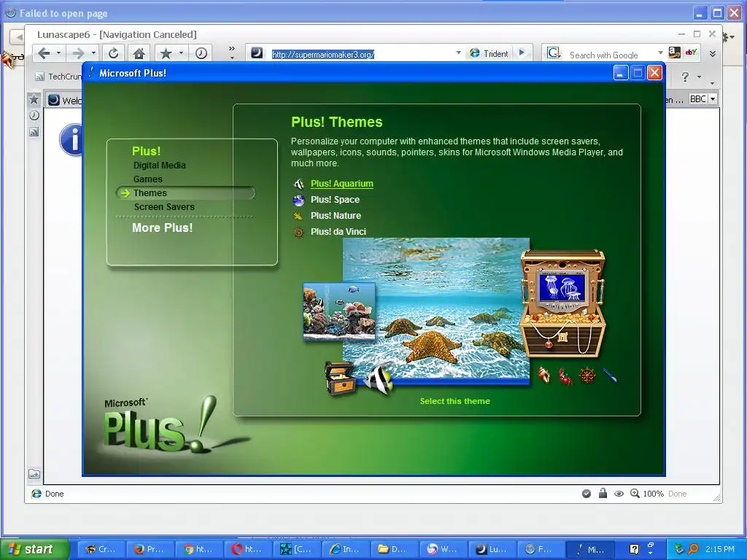
Task: Toggle the status bar eye icon
Action: coord(619,494)
